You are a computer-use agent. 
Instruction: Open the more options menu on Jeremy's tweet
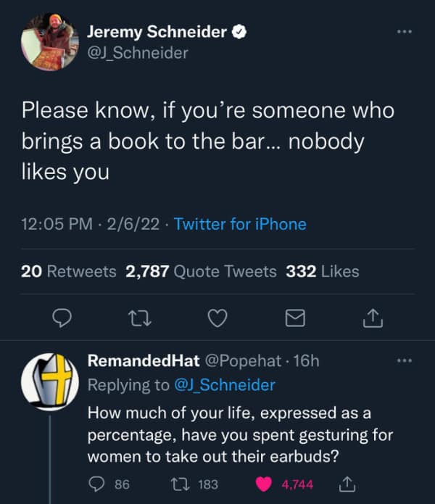[404, 31]
